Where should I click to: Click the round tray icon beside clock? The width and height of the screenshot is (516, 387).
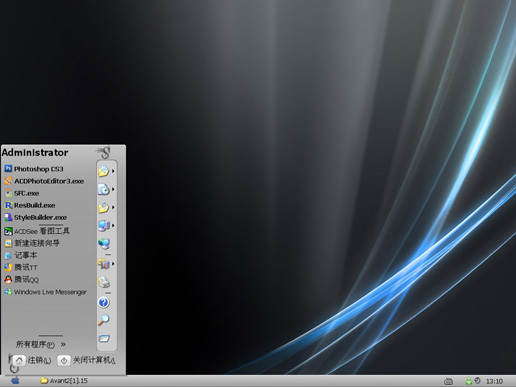tap(477, 380)
